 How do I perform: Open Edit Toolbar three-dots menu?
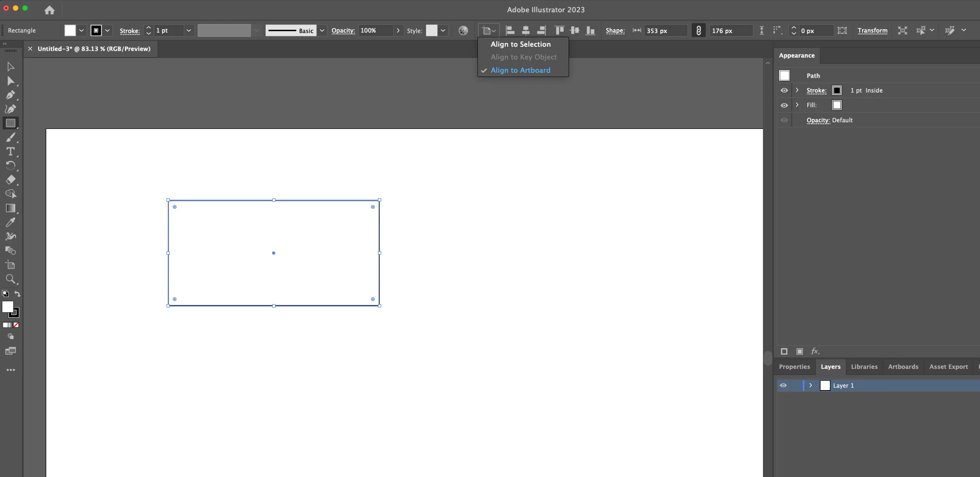(11, 370)
